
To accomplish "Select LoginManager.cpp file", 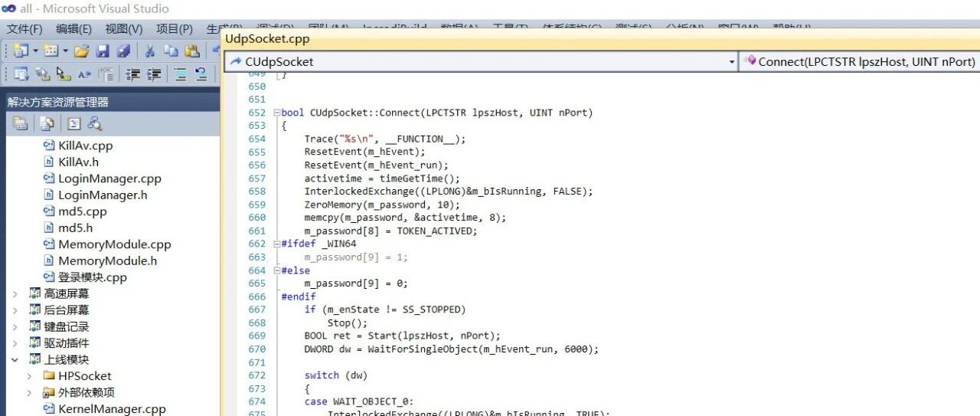I will [109, 179].
